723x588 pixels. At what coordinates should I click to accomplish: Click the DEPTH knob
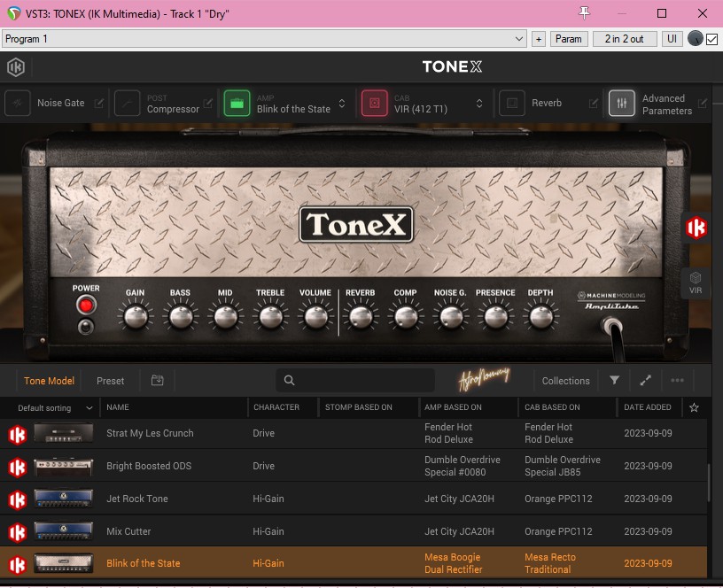540,317
